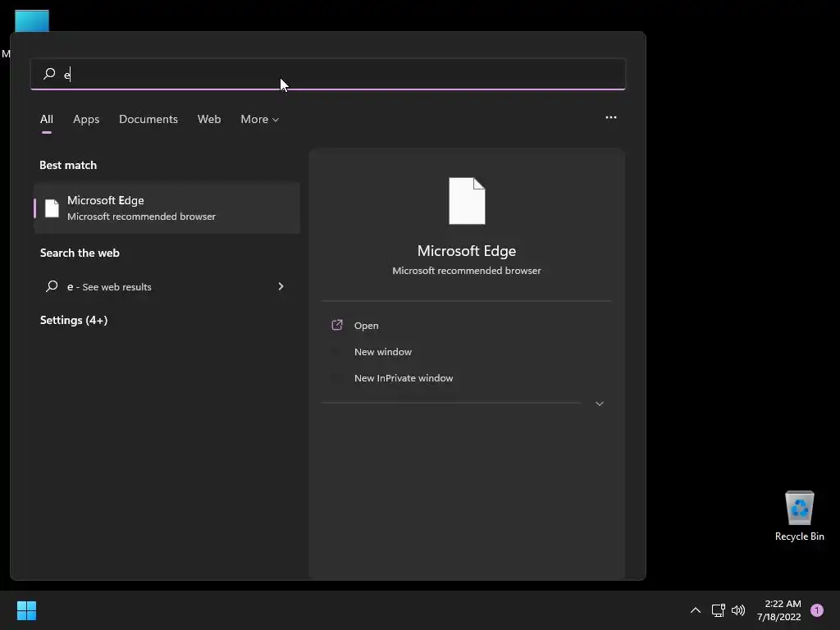Click the Open external-link icon
Screen dimensions: 840x630
337,325
